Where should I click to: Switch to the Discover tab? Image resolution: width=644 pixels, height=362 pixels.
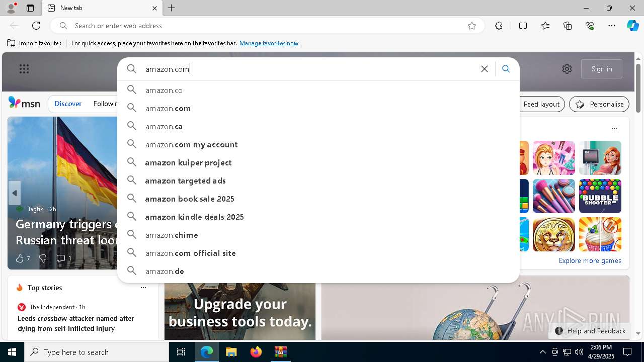pos(68,104)
